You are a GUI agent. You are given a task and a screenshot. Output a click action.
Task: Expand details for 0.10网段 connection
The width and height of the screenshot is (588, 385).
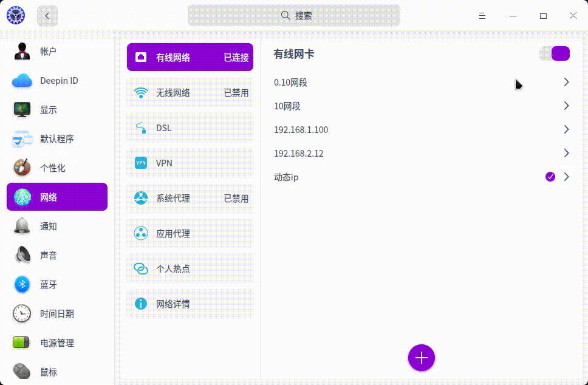click(x=566, y=81)
